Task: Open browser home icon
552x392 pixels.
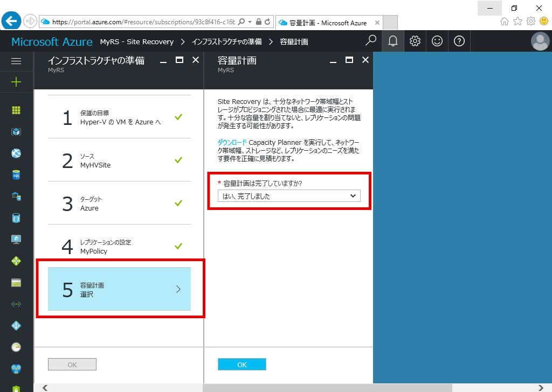Action: 505,22
